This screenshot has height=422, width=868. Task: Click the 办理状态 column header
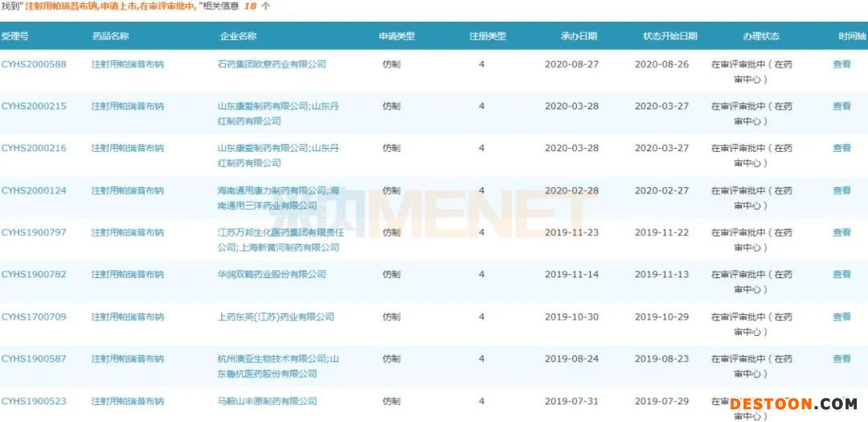tap(750, 36)
